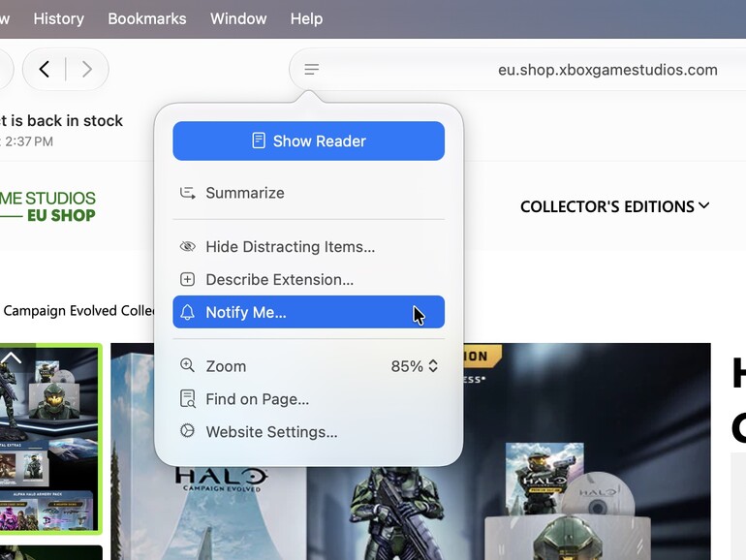Choose Hide Distracting Items…
The image size is (746, 560).
click(x=309, y=246)
